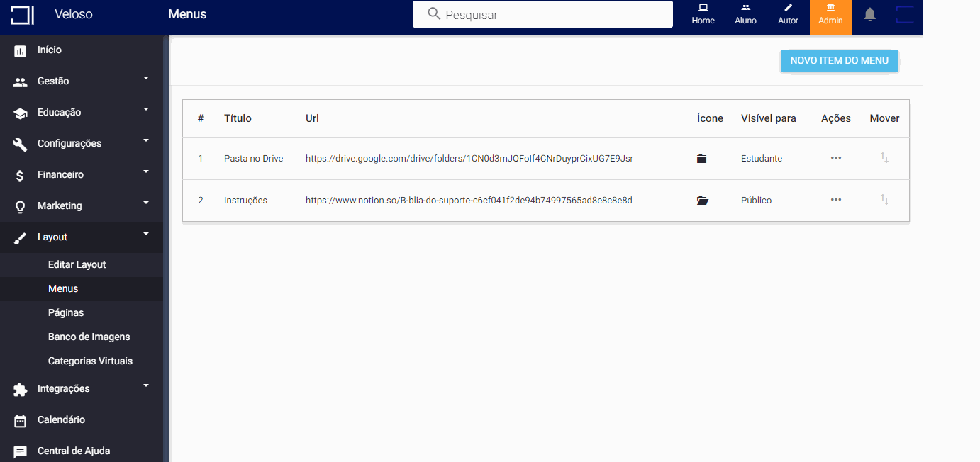Click the search magnifier icon
This screenshot has height=462, width=980.
point(434,13)
